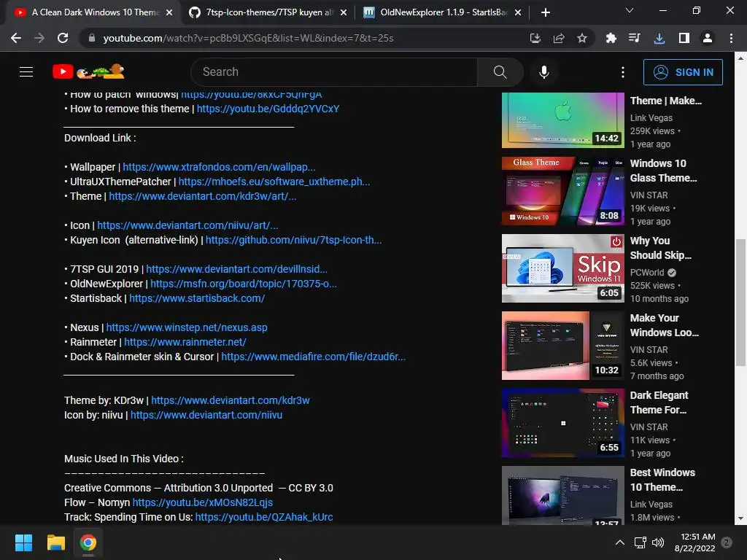
Task: Open the Windows Start button
Action: [23, 542]
